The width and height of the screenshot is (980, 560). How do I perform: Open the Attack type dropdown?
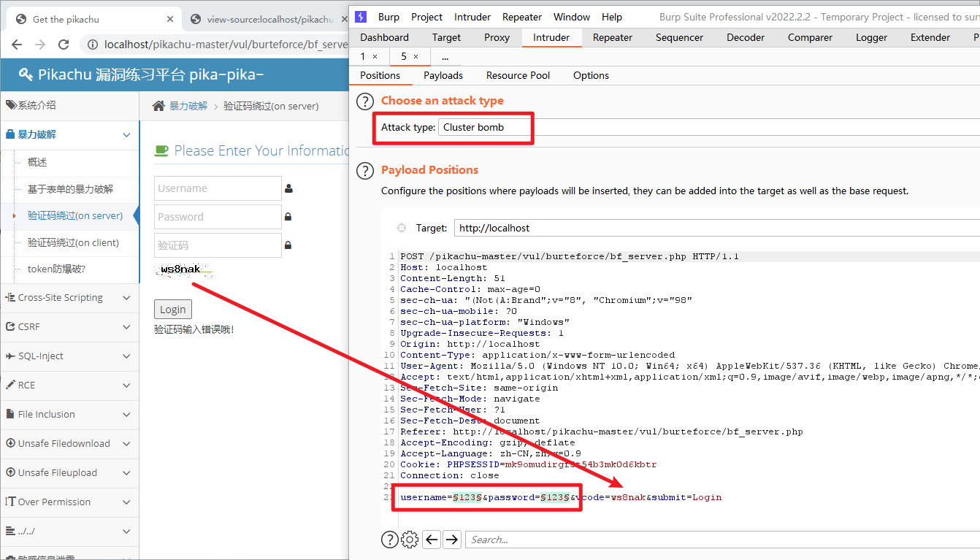point(482,127)
